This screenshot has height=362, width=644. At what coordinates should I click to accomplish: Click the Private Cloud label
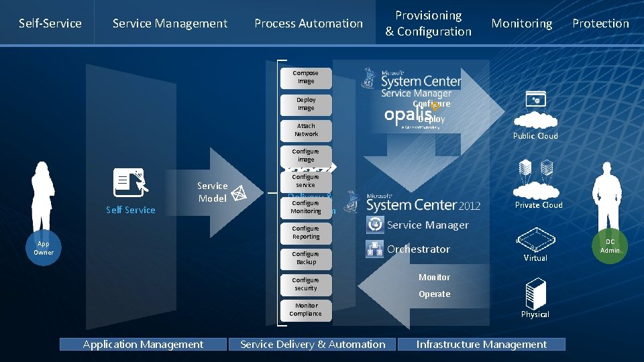tap(539, 205)
